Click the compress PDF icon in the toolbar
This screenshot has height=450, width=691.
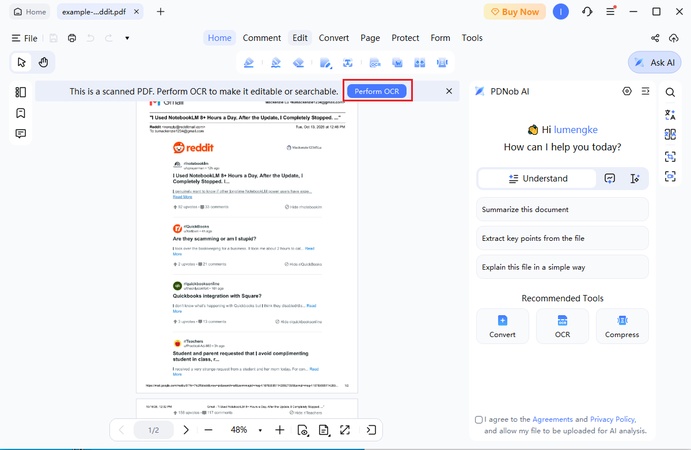point(442,63)
